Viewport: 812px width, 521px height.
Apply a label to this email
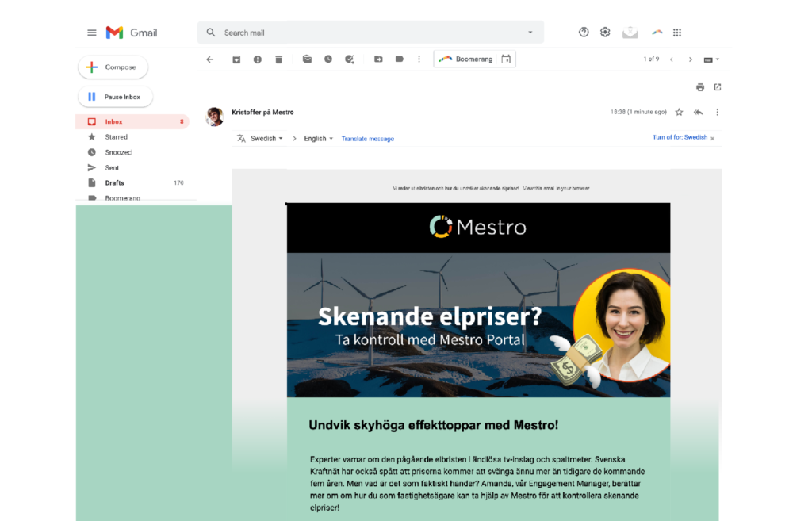(x=400, y=59)
